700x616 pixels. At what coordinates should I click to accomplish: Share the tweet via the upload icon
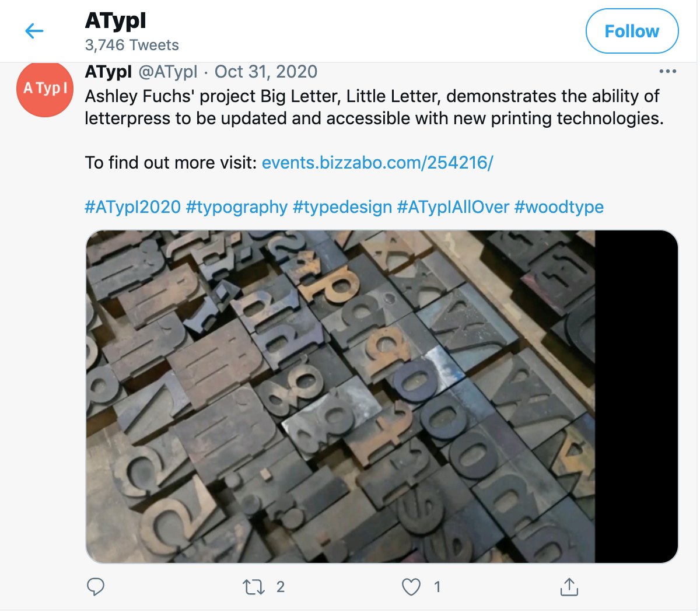(569, 587)
